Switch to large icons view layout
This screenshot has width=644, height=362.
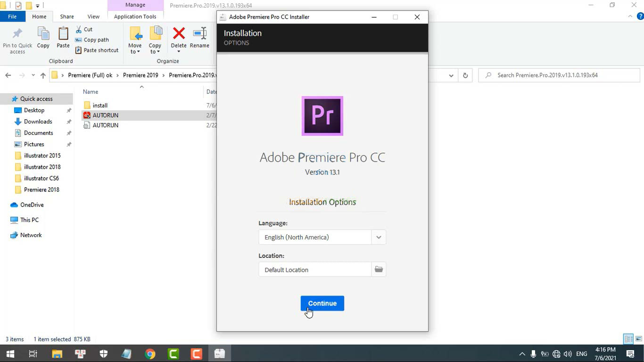639,339
